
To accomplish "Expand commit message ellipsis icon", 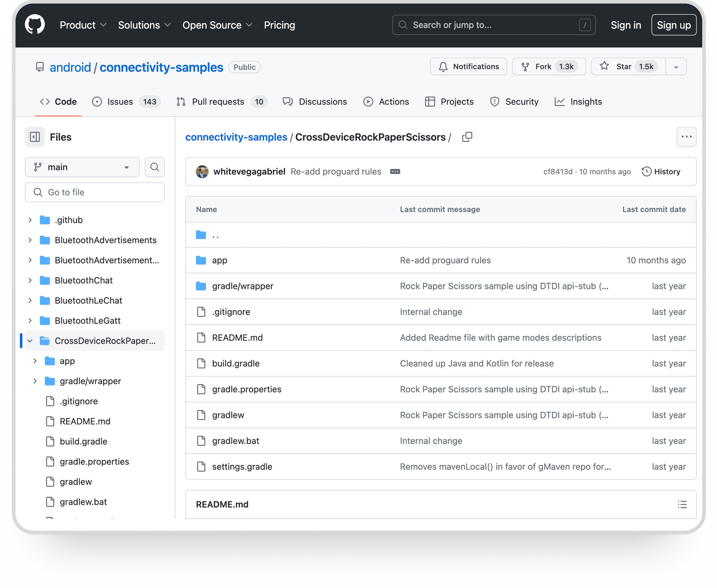I will 395,172.
